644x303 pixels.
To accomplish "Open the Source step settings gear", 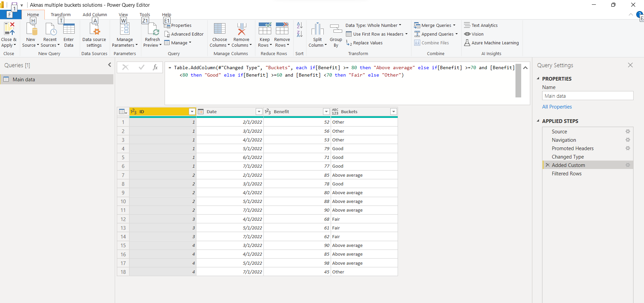I will click(x=628, y=131).
